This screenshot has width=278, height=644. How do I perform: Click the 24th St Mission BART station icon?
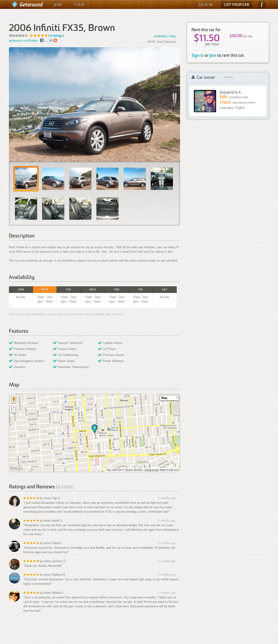109,429
